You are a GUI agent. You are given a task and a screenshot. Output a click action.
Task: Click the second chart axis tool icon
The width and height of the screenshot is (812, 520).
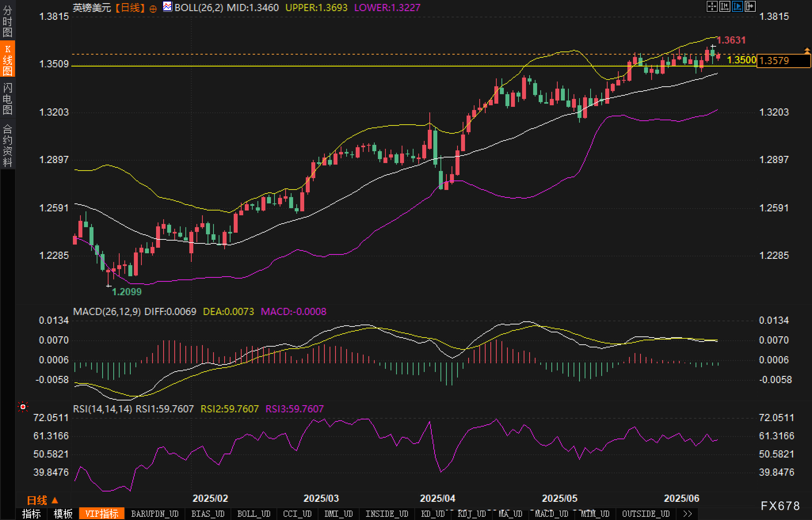click(x=724, y=6)
